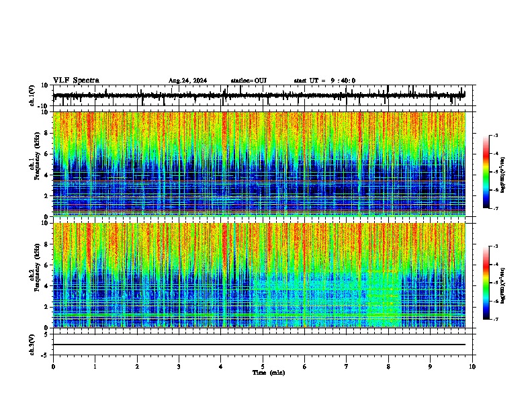
Task: Click time axis tick label "3"
Action: click(179, 367)
